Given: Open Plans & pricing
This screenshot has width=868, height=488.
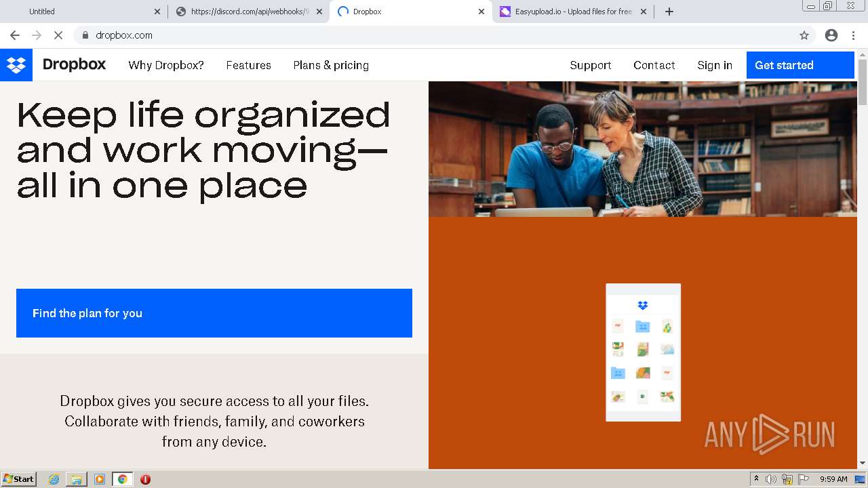Looking at the screenshot, I should [331, 65].
